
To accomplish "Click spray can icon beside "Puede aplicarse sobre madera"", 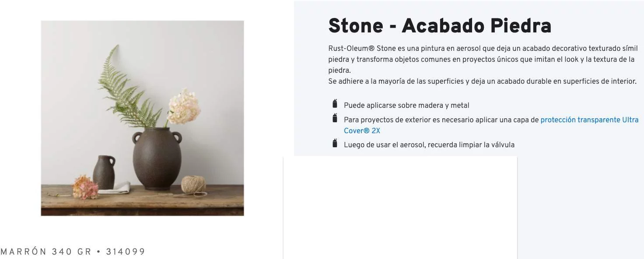I will 335,104.
